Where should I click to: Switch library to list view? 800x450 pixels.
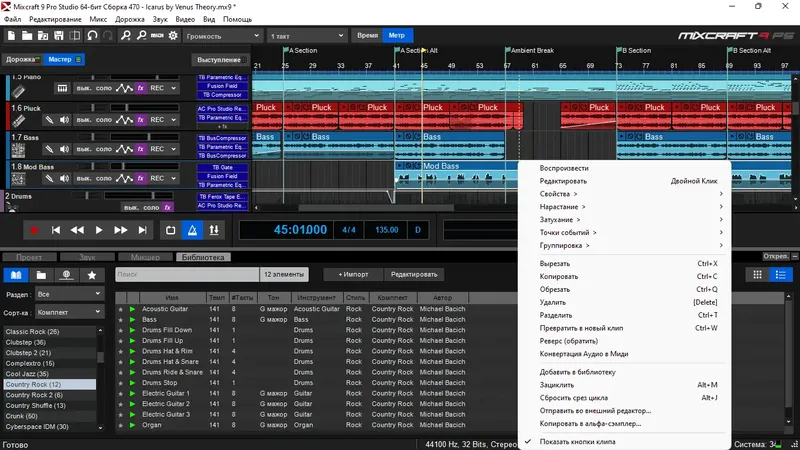pos(781,275)
